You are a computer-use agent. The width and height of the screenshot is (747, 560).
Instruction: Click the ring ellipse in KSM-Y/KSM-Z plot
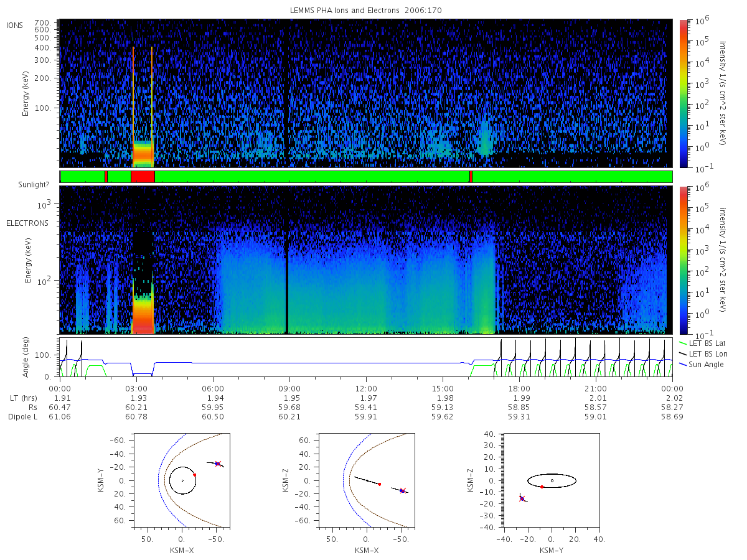click(552, 480)
